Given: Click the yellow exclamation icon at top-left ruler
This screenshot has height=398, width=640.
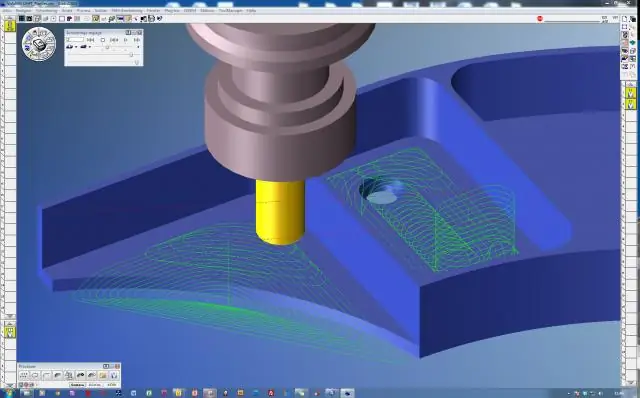Looking at the screenshot, I should (10, 26).
